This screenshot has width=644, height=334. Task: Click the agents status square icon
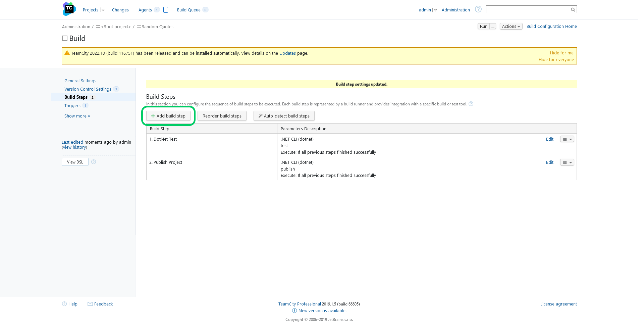pos(166,10)
